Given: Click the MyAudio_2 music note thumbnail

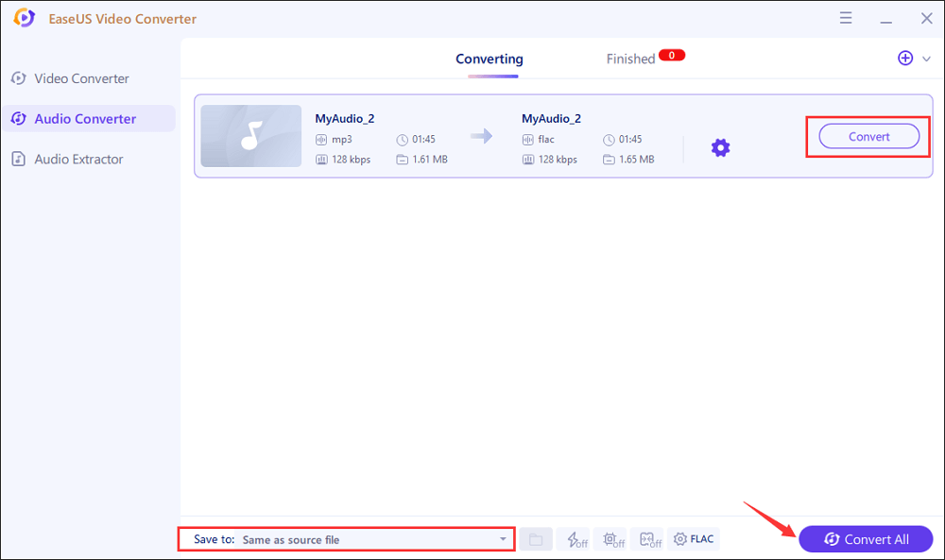Looking at the screenshot, I should click(x=250, y=136).
